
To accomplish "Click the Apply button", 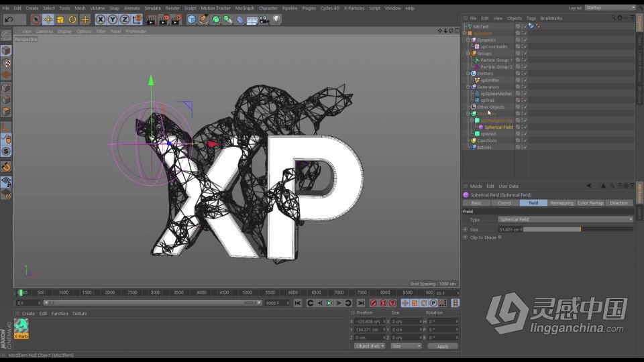I will [x=442, y=346].
